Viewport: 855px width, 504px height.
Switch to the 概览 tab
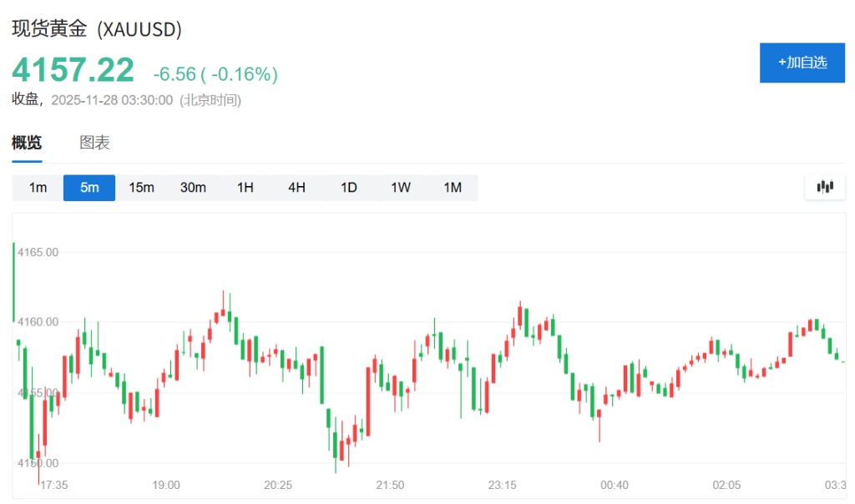coord(27,143)
